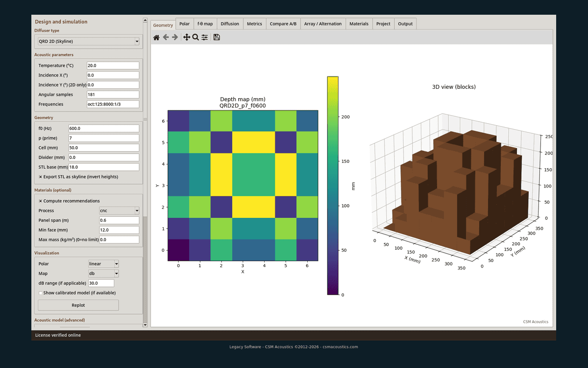The height and width of the screenshot is (368, 588).
Task: Select the Compare A/B tab
Action: [283, 24]
